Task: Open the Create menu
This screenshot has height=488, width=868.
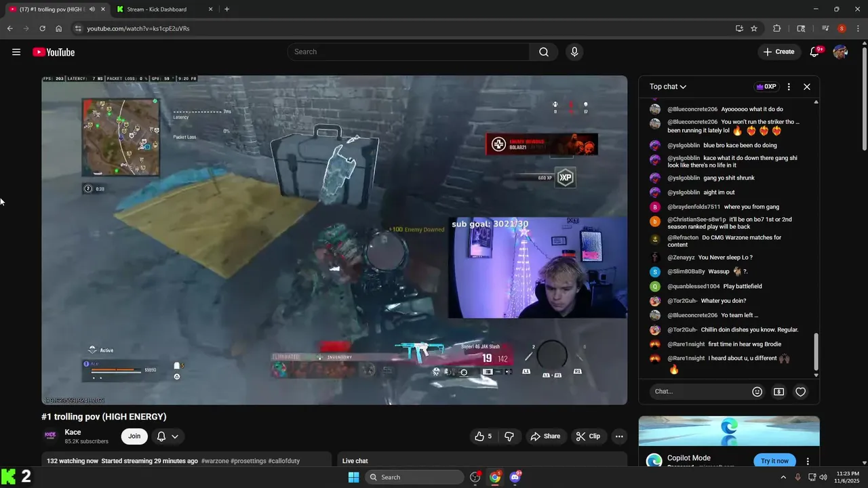Action: point(778,52)
